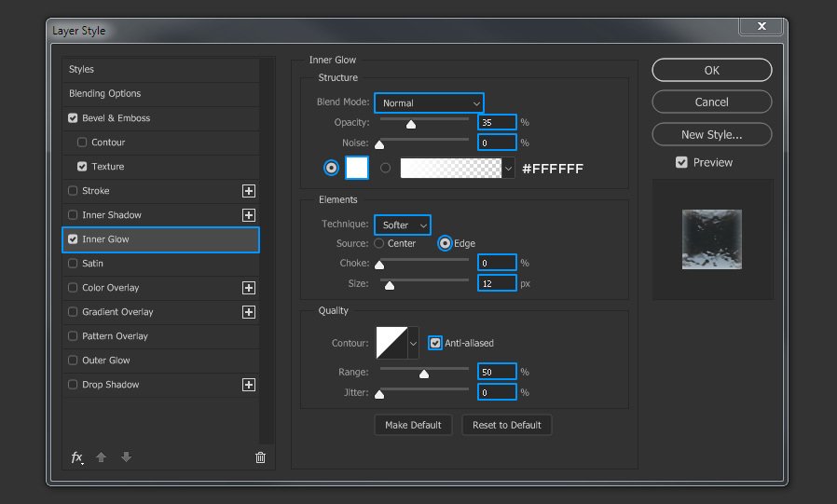This screenshot has height=504, width=837.
Task: Enable the Inner Shadow checkbox
Action: (x=73, y=215)
